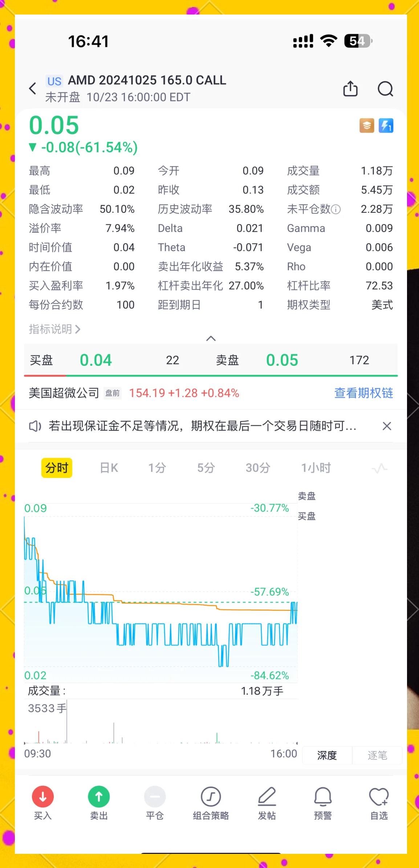Tap the option title AMD 20241025 165.0 CALL
The height and width of the screenshot is (868, 419).
click(x=147, y=80)
